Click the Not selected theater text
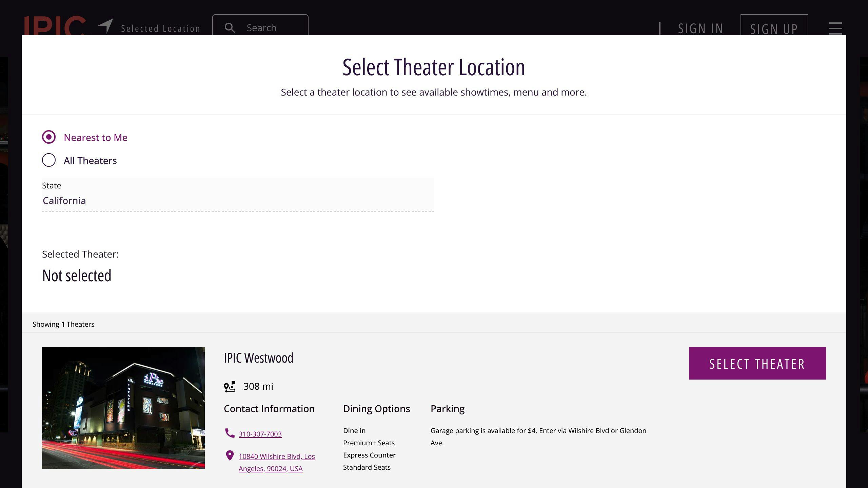 coord(77,276)
